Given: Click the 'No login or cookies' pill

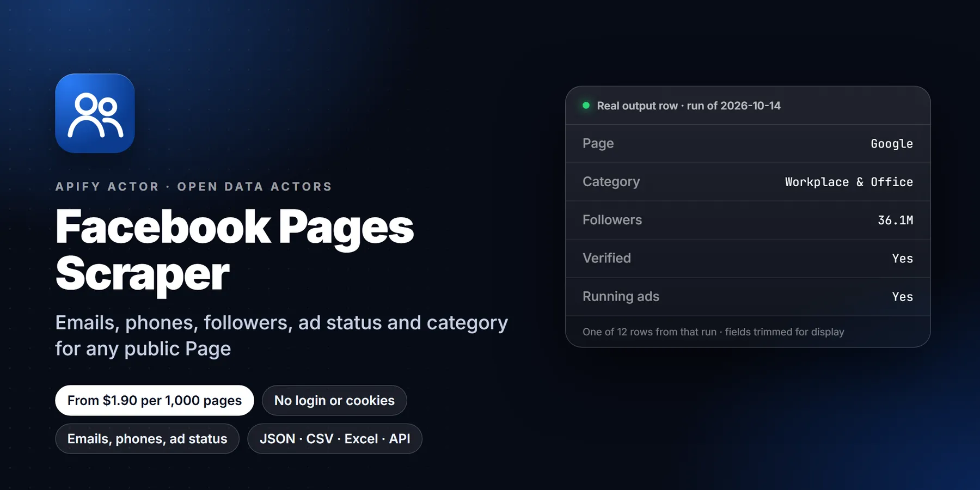Looking at the screenshot, I should pyautogui.click(x=334, y=401).
